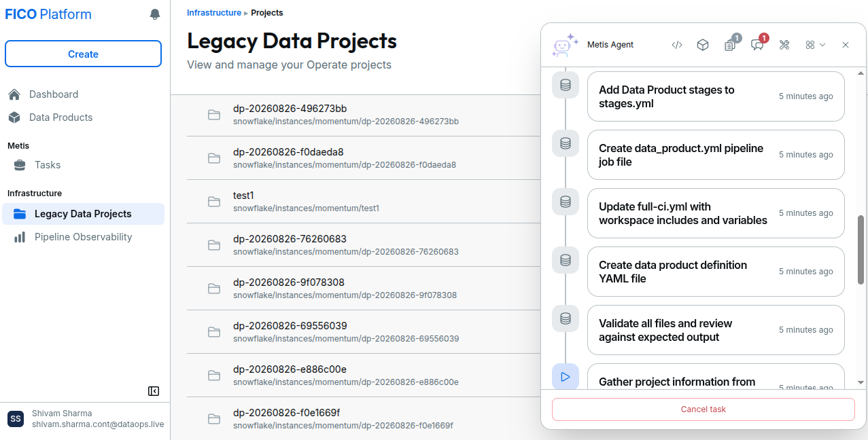Click the scroll down arrow in Metis Agent
Image resolution: width=868 pixels, height=440 pixels.
[861, 383]
